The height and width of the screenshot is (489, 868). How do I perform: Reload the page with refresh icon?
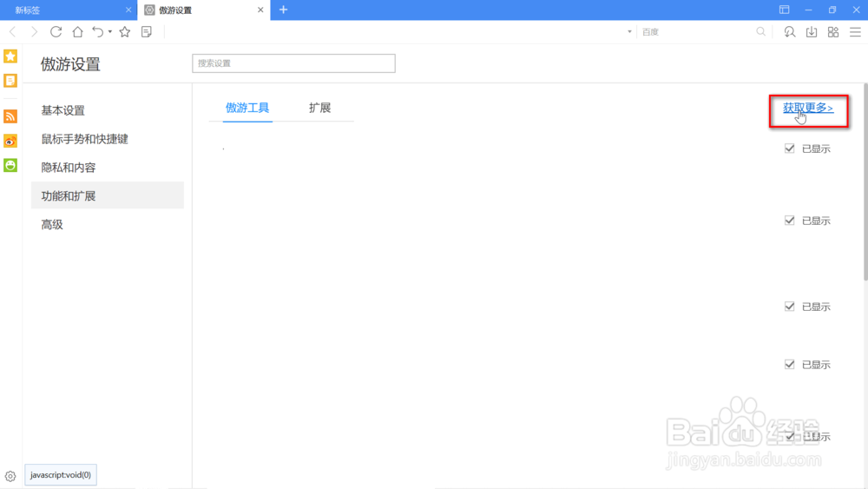(56, 32)
